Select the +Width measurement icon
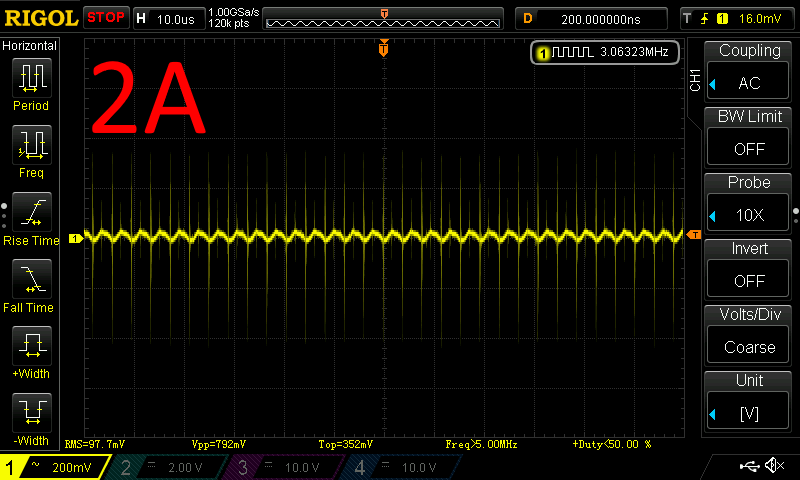The image size is (800, 480). 32,345
